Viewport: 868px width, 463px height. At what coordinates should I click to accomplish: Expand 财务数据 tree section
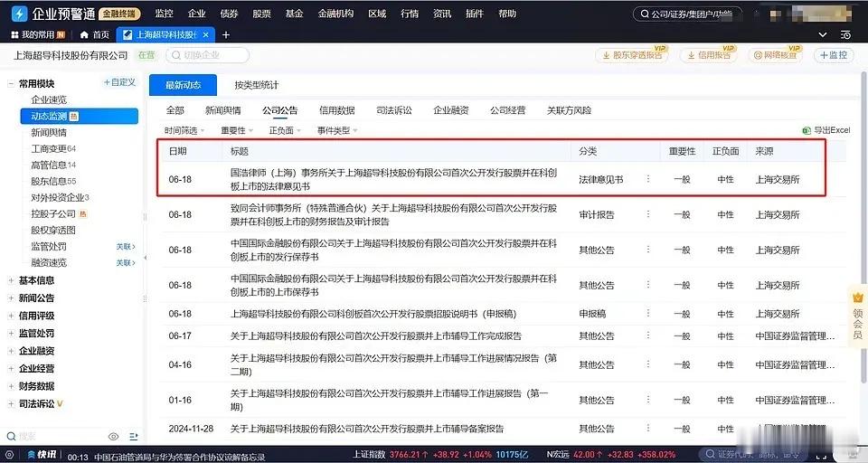(11, 386)
